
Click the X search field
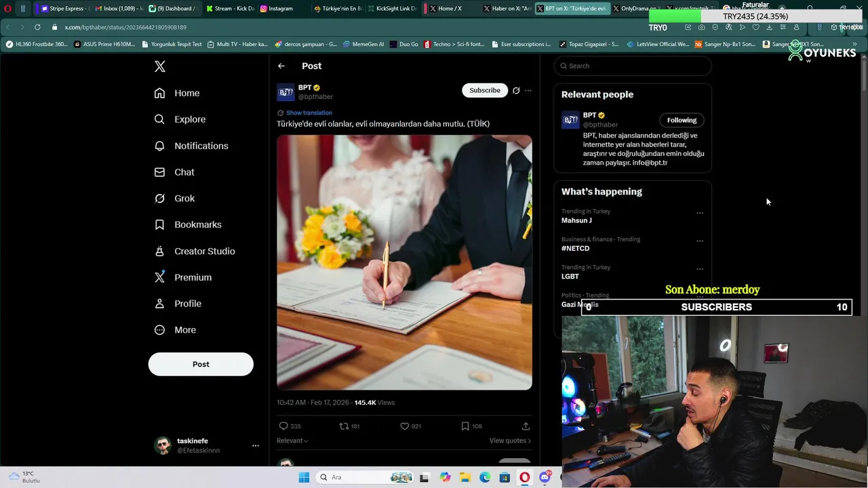click(633, 66)
